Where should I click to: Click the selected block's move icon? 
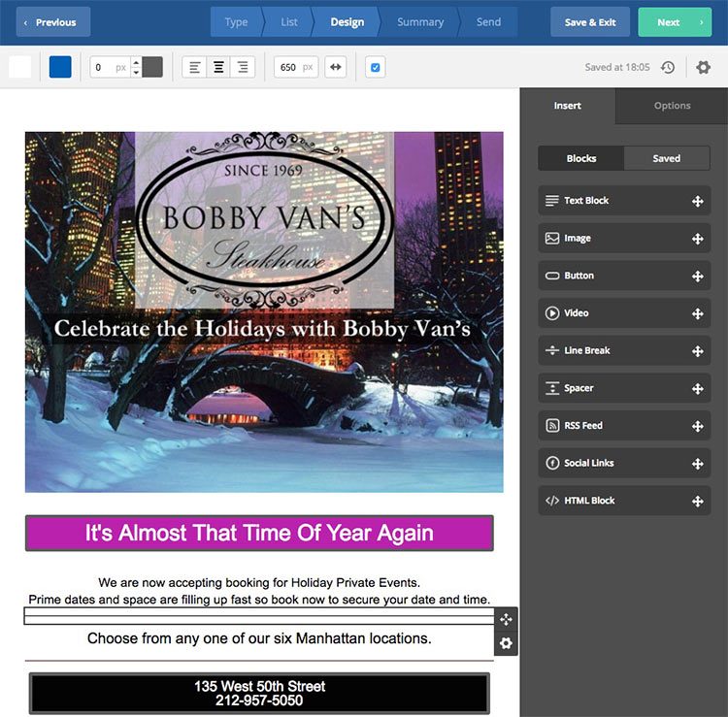pyautogui.click(x=506, y=619)
